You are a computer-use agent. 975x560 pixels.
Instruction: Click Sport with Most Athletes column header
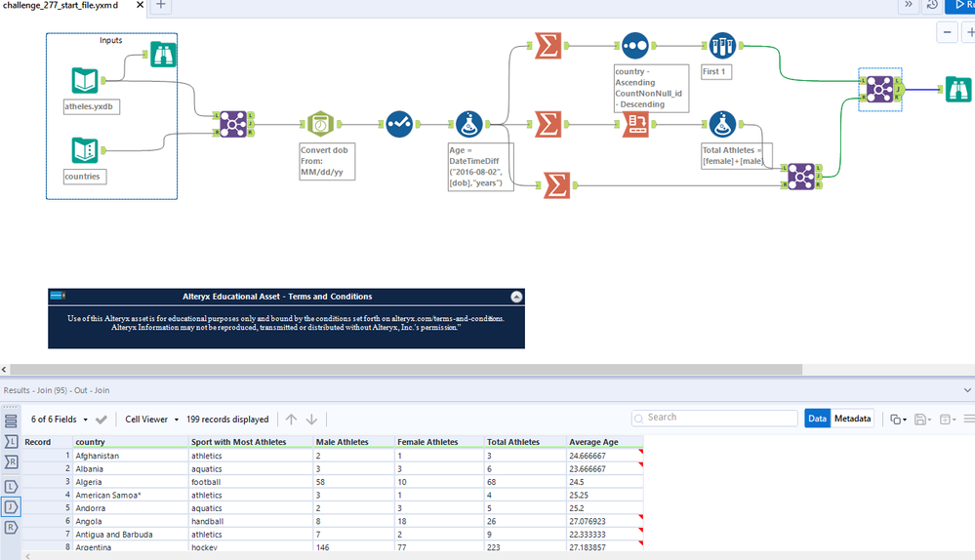(x=251, y=442)
